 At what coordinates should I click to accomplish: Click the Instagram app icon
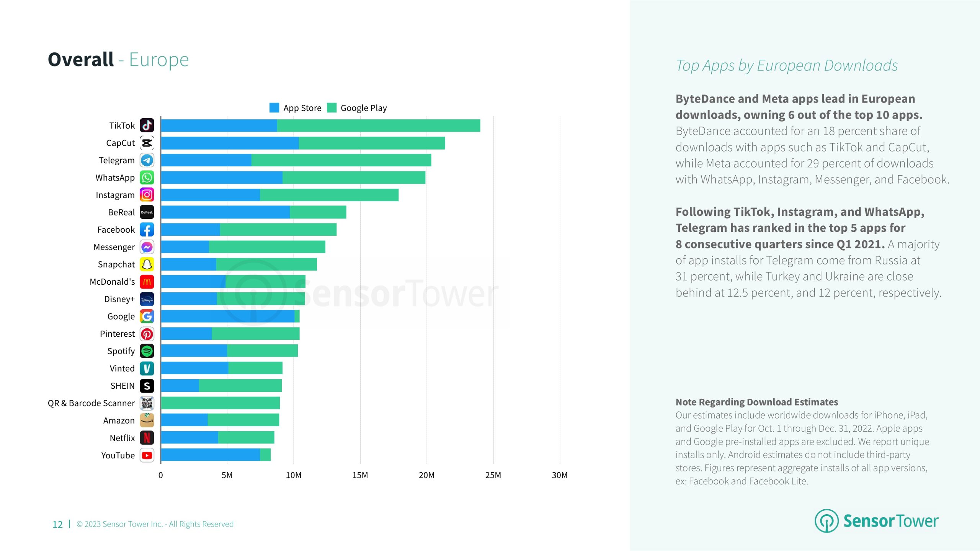[x=147, y=195]
